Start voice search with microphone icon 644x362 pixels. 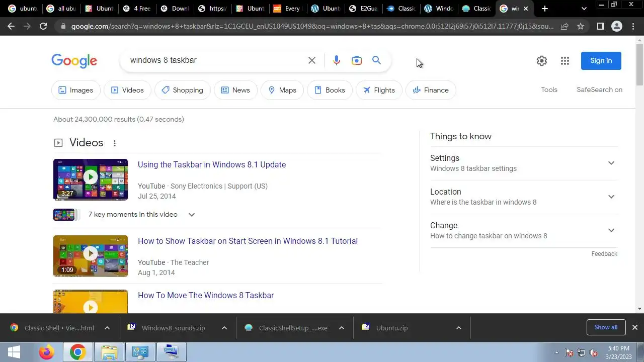[337, 60]
